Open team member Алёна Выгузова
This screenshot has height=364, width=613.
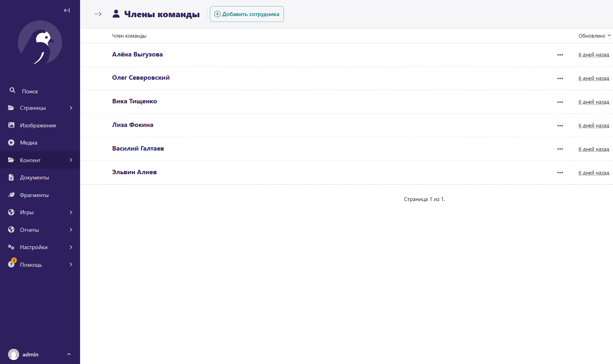137,54
